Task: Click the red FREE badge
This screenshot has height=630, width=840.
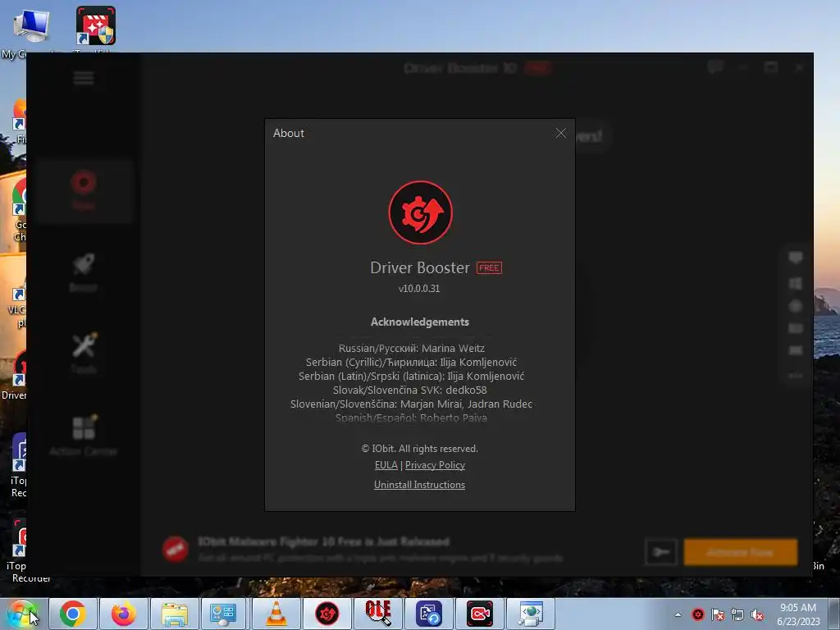Action: point(489,268)
